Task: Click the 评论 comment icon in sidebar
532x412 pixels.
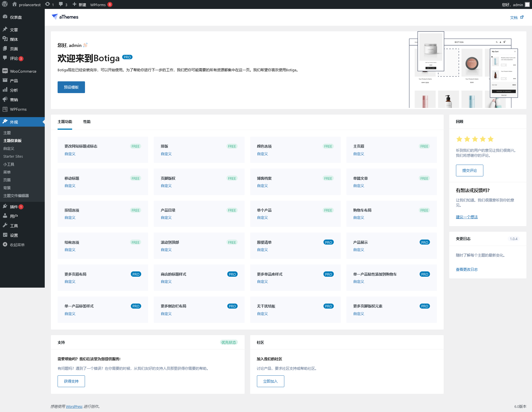Action: pos(5,58)
